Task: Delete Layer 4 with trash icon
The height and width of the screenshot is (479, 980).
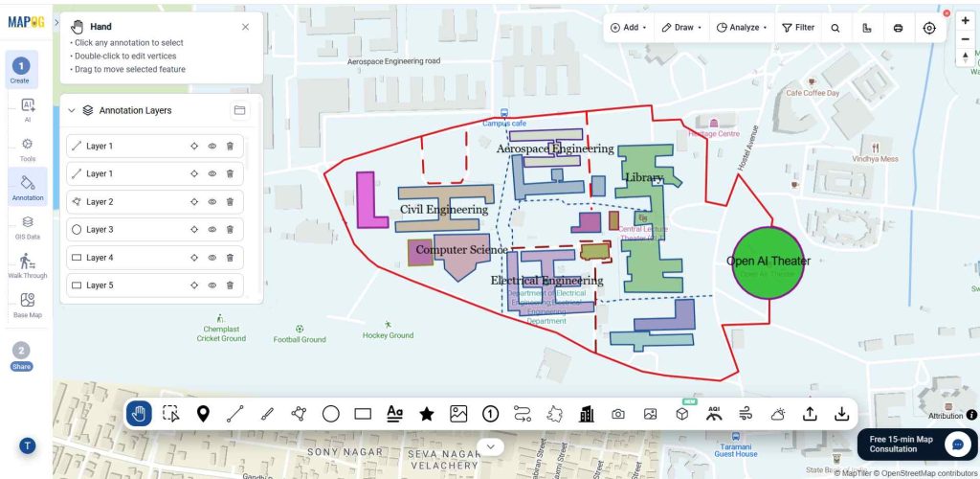Action: (x=230, y=258)
